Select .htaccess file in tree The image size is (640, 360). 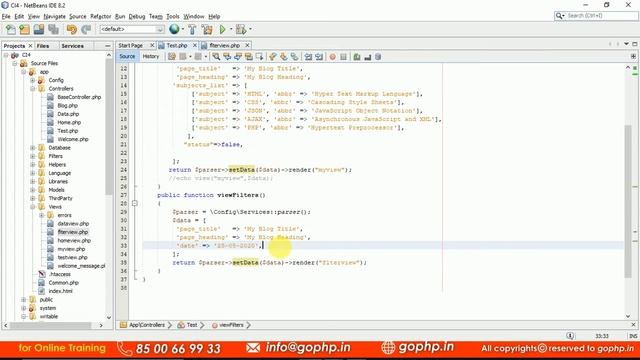coord(60,274)
